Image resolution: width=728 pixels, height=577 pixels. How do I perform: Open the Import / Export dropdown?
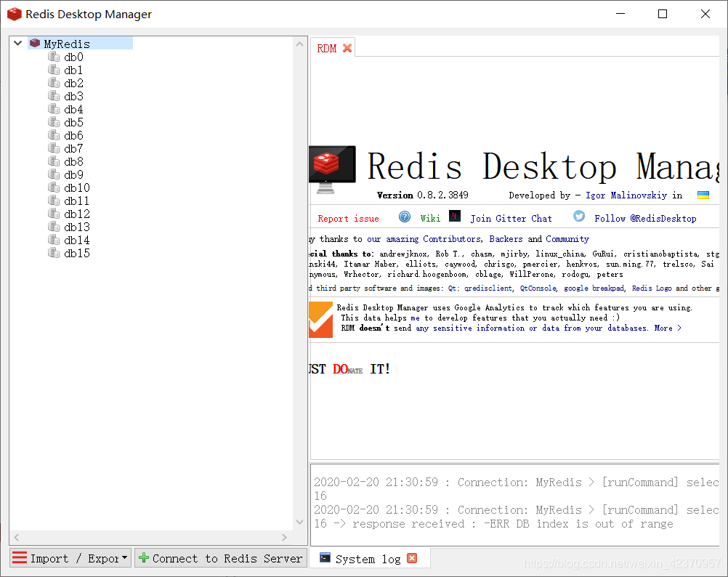(x=70, y=558)
